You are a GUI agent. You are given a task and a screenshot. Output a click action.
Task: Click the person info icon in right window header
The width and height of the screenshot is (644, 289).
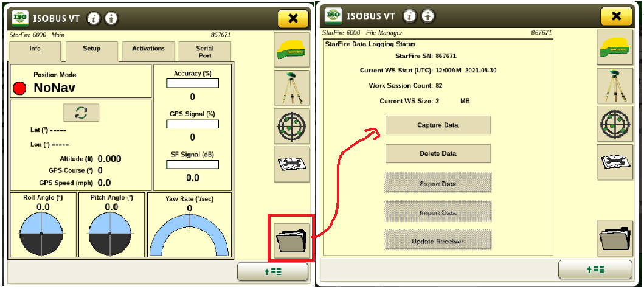[x=429, y=16]
